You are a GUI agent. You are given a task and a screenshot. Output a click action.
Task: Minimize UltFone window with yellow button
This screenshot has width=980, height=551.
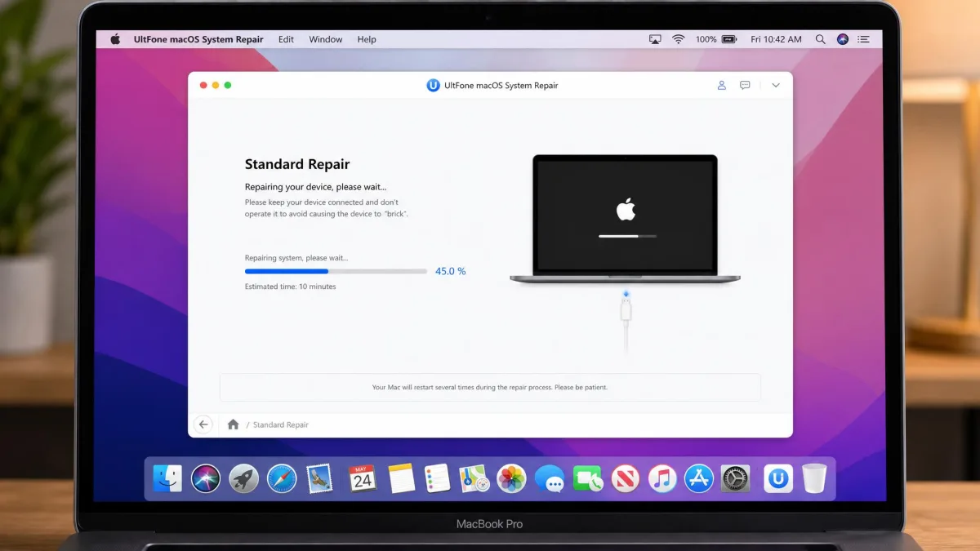click(216, 85)
